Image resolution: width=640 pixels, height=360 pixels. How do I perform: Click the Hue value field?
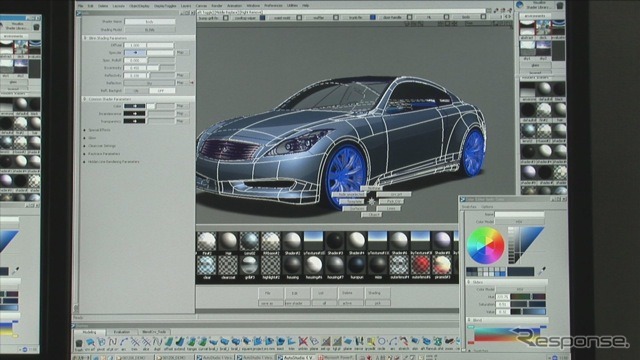tap(502, 297)
